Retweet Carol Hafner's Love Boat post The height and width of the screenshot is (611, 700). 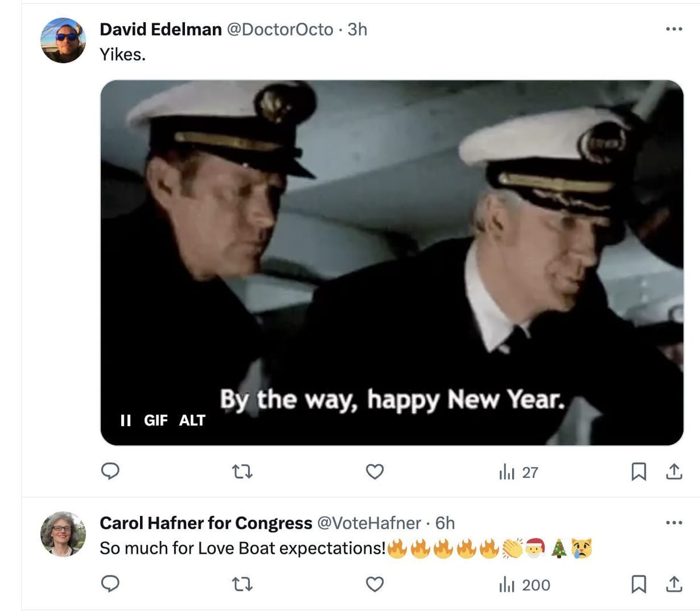pos(242,584)
